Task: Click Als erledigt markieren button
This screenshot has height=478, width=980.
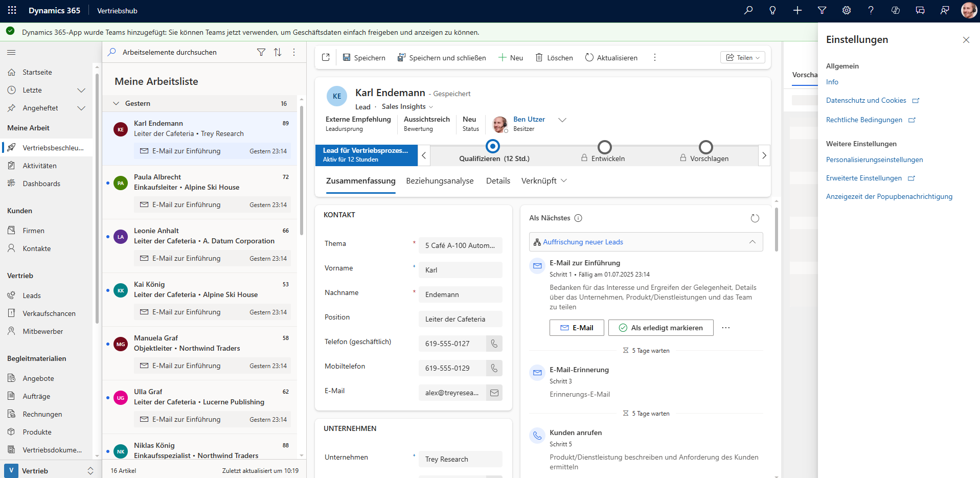Action: coord(660,328)
